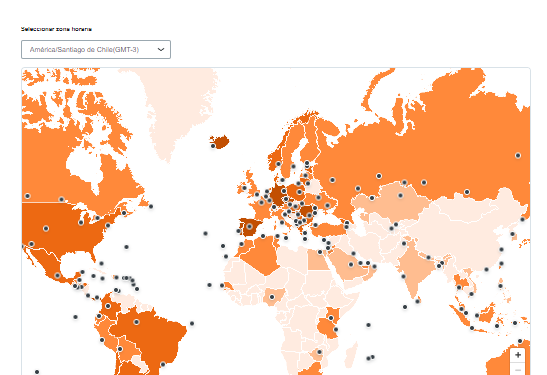Select the marker at Taiwan
547x375 pixels.
501,263
